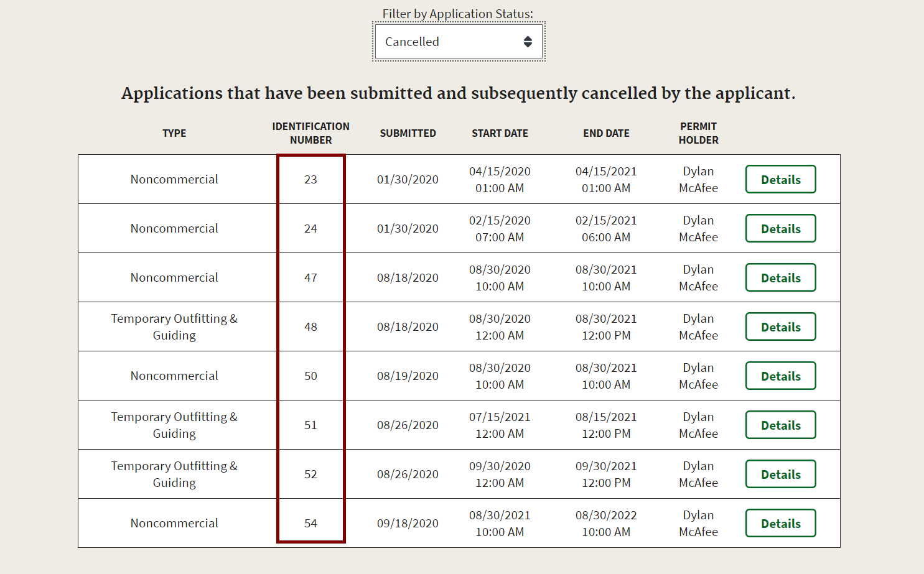
Task: Open Details for application 54
Action: [x=780, y=523]
